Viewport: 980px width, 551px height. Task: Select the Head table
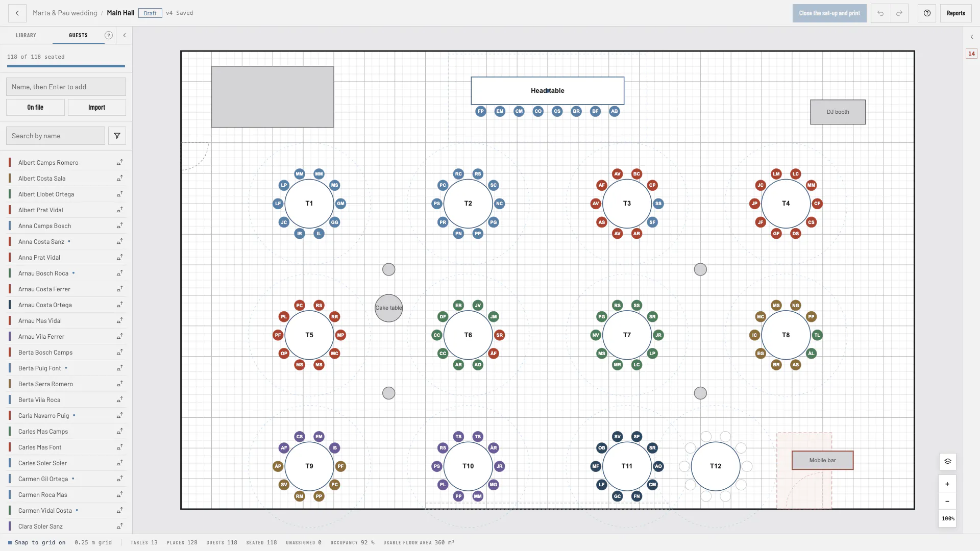point(547,91)
